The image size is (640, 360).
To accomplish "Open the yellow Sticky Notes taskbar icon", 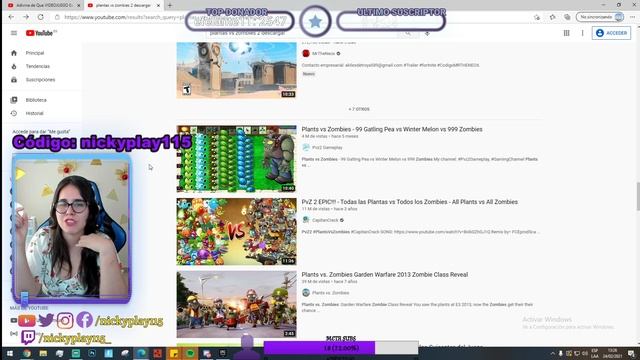I will (x=174, y=353).
